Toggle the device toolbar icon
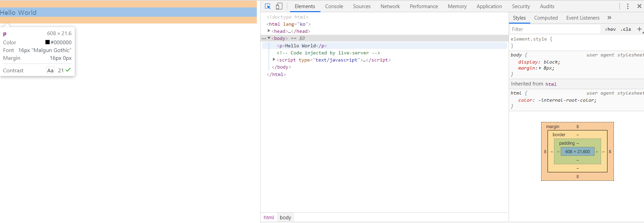The width and height of the screenshot is (644, 223). click(x=279, y=6)
